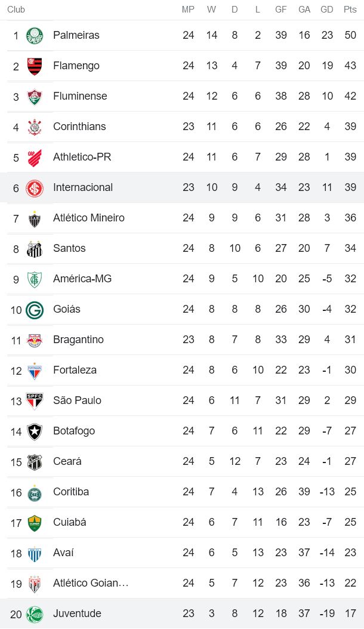This screenshot has height=629, width=364.
Task: Select the Fortaleza team name
Action: 75,370
